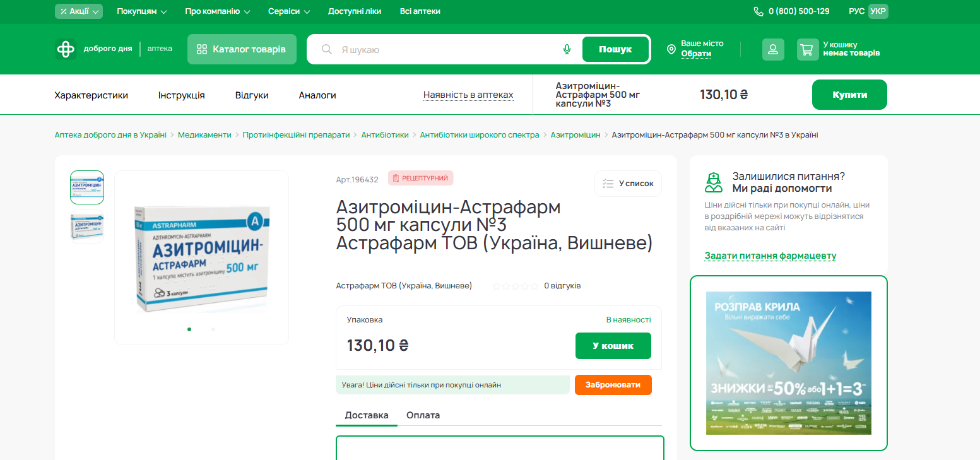Expand the Акції dropdown
Image resolution: width=980 pixels, height=460 pixels.
click(79, 11)
